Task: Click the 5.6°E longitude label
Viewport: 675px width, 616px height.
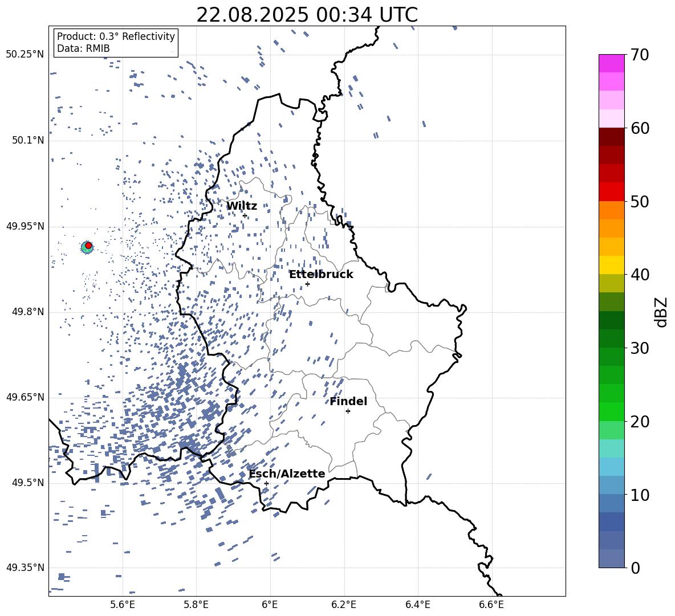Action: pos(123,605)
